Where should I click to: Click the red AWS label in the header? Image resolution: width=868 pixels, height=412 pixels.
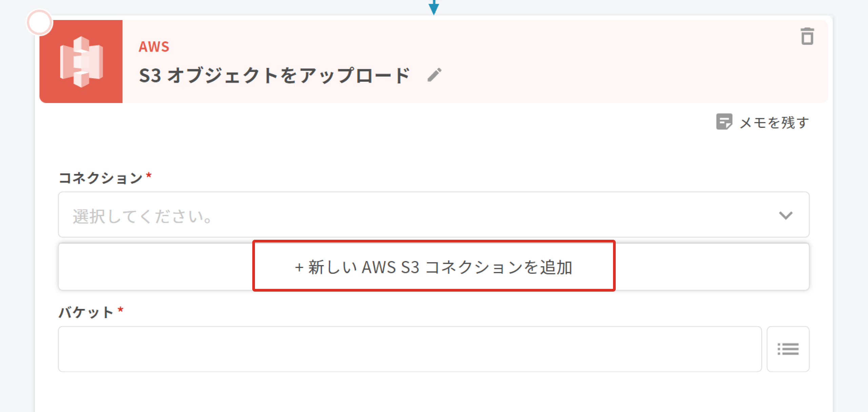[x=154, y=47]
